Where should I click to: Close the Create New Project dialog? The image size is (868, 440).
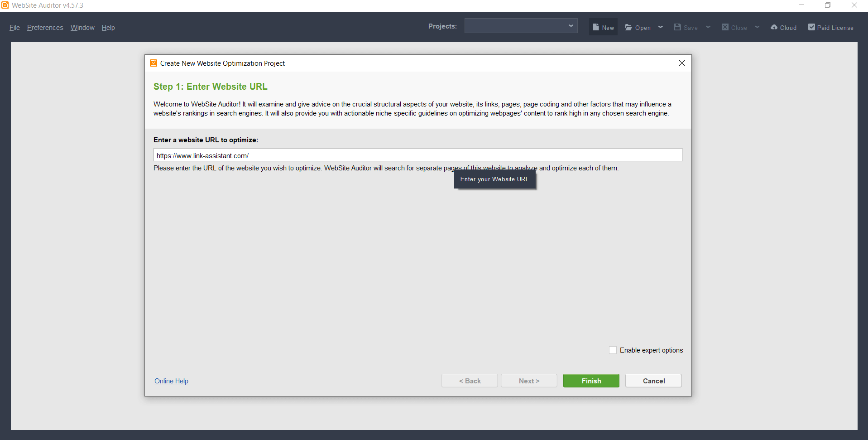[681, 63]
